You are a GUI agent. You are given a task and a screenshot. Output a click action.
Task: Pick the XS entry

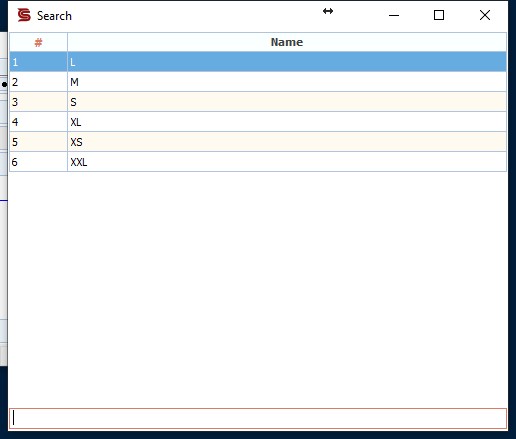click(x=258, y=142)
